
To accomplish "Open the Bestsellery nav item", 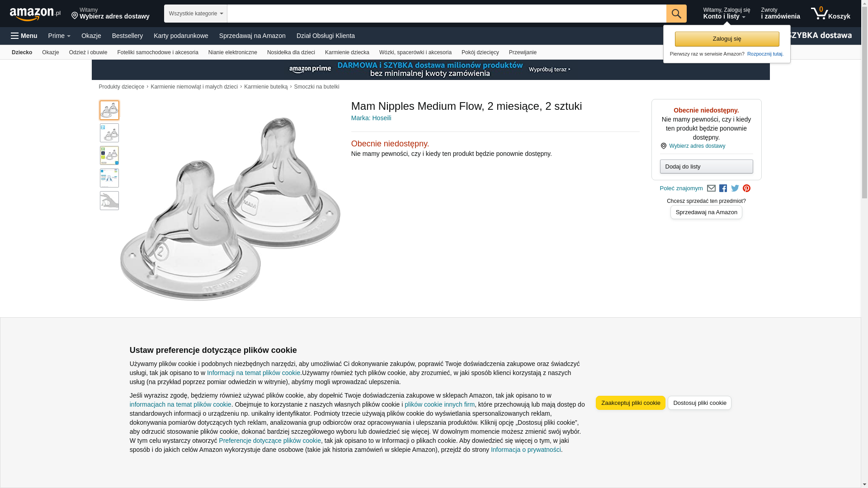I will pyautogui.click(x=127, y=36).
